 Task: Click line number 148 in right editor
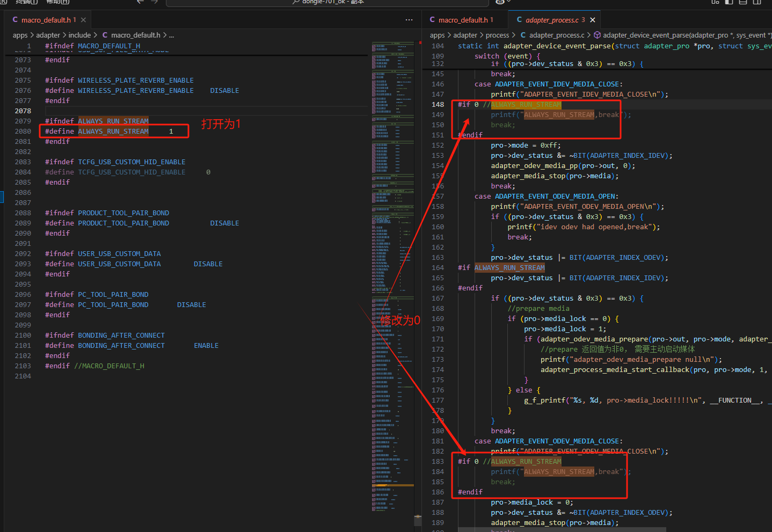(438, 104)
